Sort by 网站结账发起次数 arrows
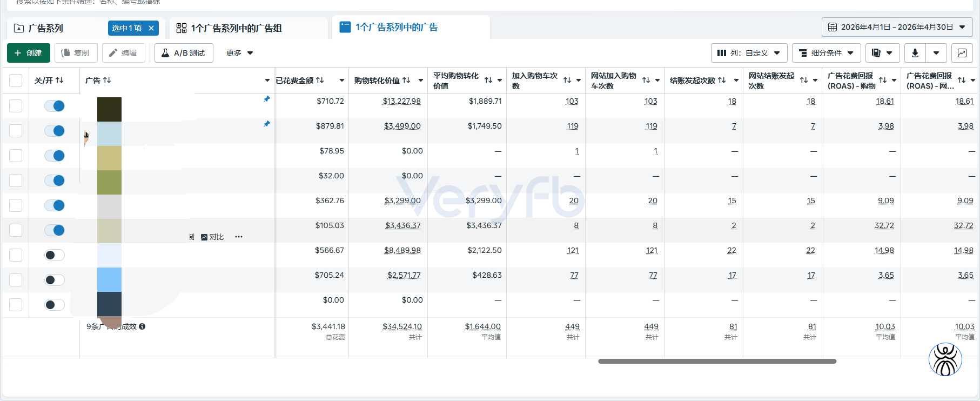980x401 pixels. (804, 80)
